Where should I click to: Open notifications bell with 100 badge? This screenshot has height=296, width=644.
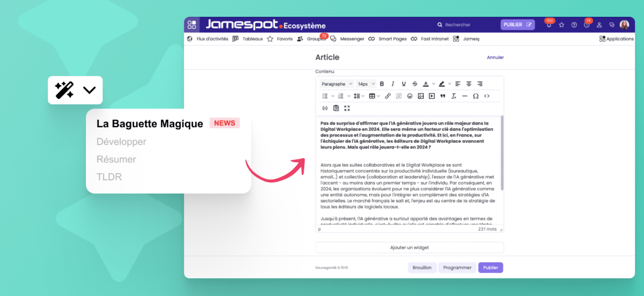tap(549, 25)
